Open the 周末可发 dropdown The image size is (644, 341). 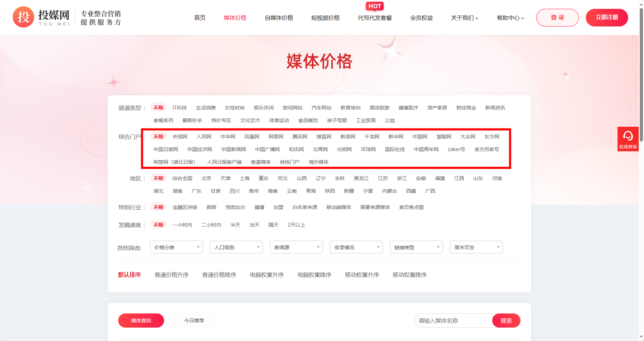[x=476, y=247]
